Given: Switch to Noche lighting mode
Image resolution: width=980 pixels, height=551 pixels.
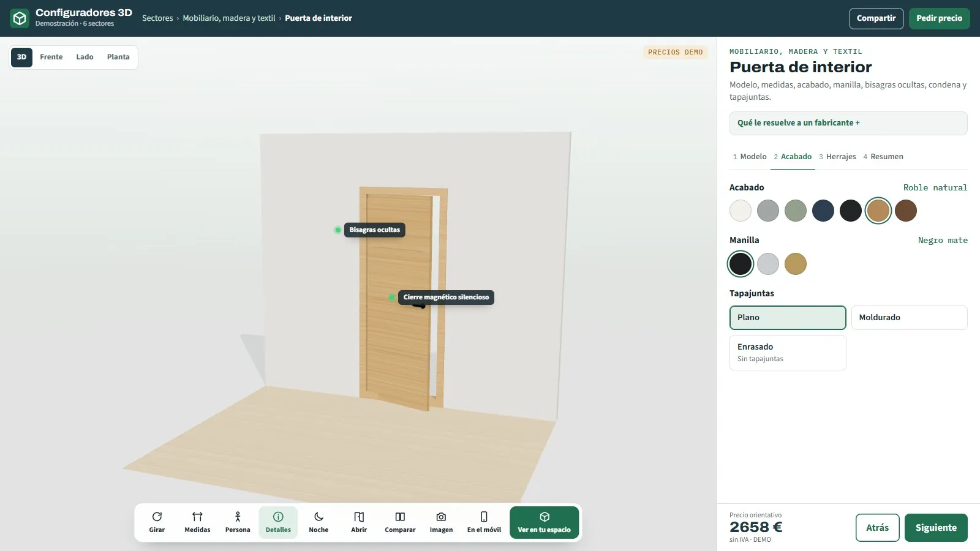Looking at the screenshot, I should coord(318,522).
